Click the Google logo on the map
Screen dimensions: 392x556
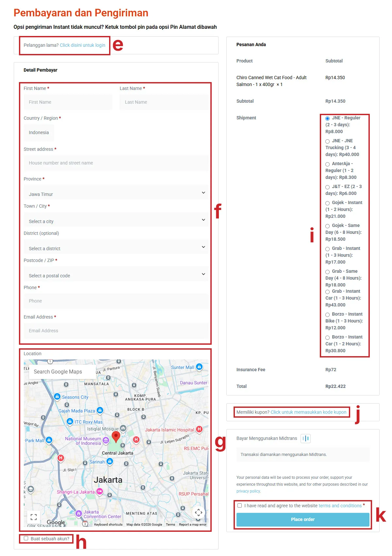click(56, 522)
